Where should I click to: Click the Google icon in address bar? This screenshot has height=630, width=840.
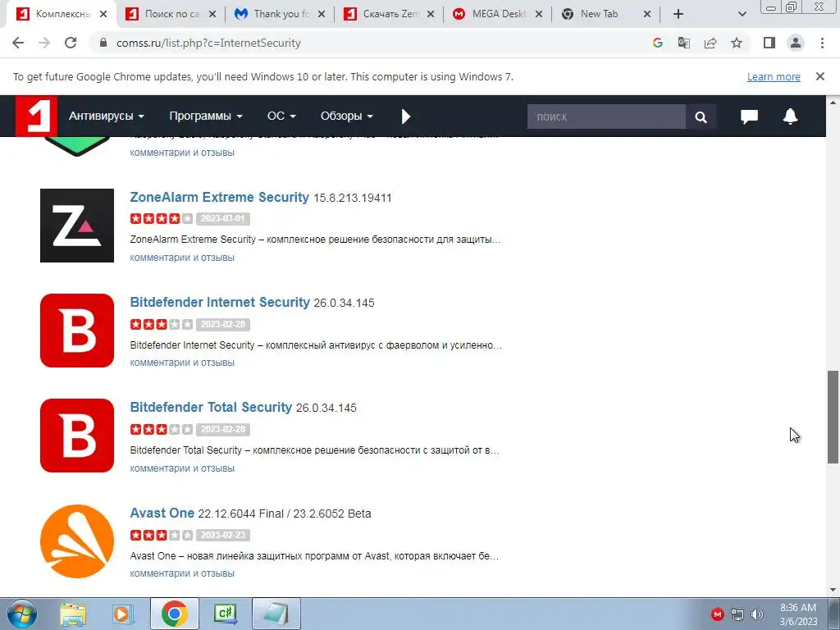tap(657, 43)
